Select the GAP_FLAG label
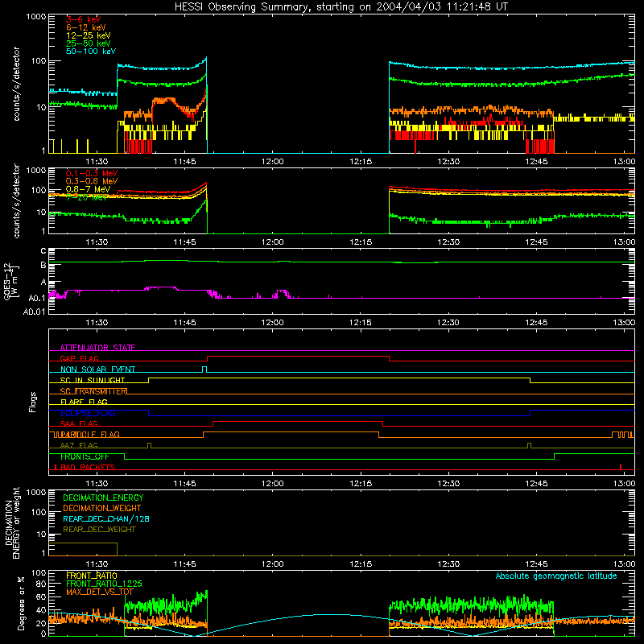The width and height of the screenshot is (644, 644). [x=79, y=358]
